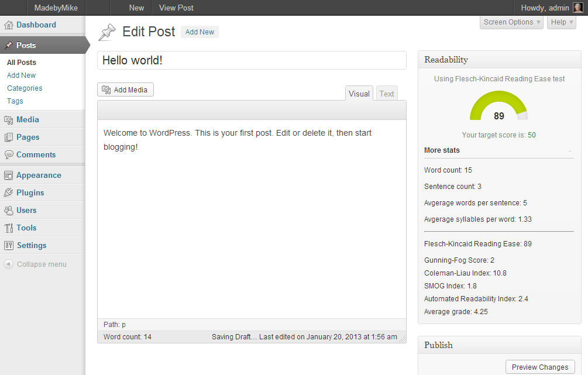The height and width of the screenshot is (375, 588).
Task: Collapse the Readability panel header
Action: [499, 60]
